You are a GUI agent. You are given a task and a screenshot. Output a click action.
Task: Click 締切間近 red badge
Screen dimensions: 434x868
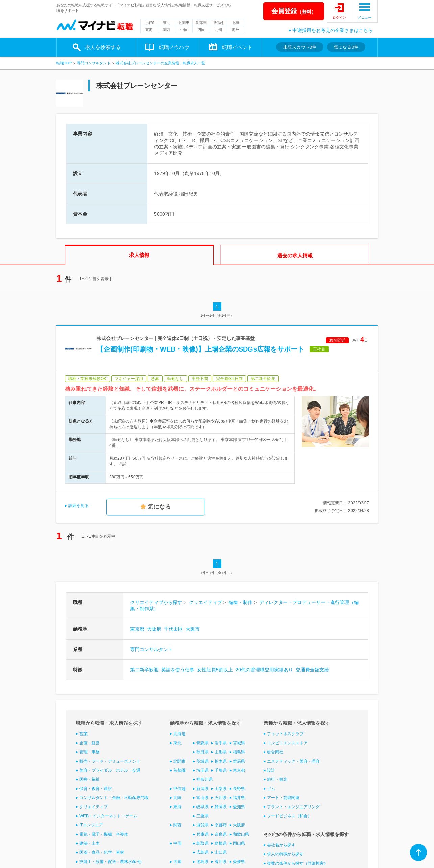337,340
